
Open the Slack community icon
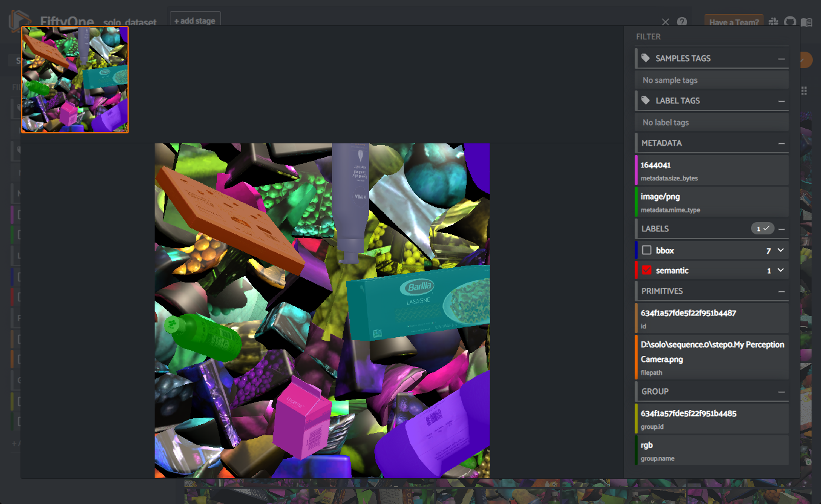tap(773, 22)
